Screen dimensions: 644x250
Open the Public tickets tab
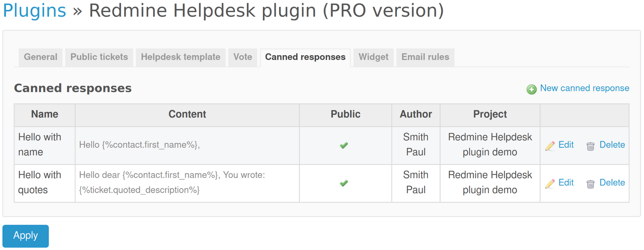coord(99,57)
